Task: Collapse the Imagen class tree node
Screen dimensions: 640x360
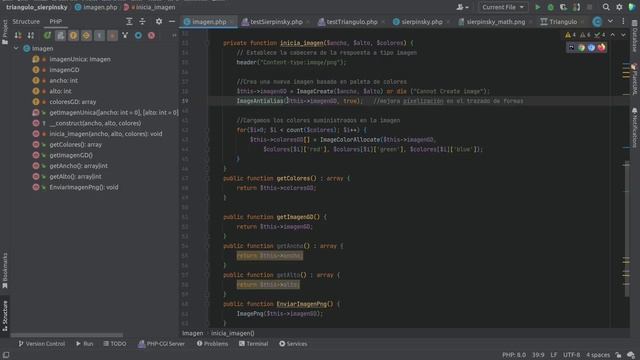Action: [16, 48]
